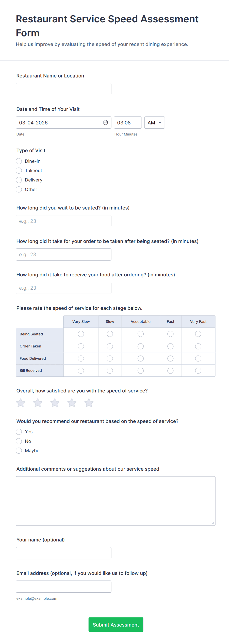Rate speed satisfaction one star
This screenshot has width=229, height=644.
[x=21, y=403]
